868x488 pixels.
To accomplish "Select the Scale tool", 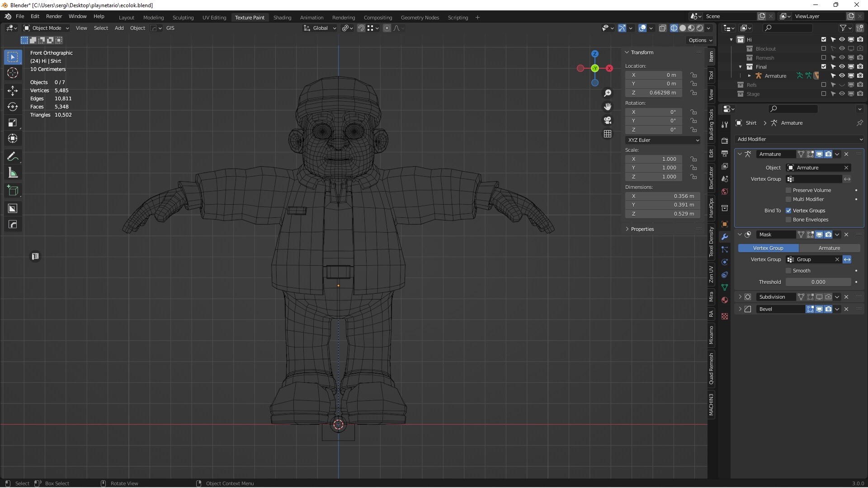I will (x=13, y=123).
